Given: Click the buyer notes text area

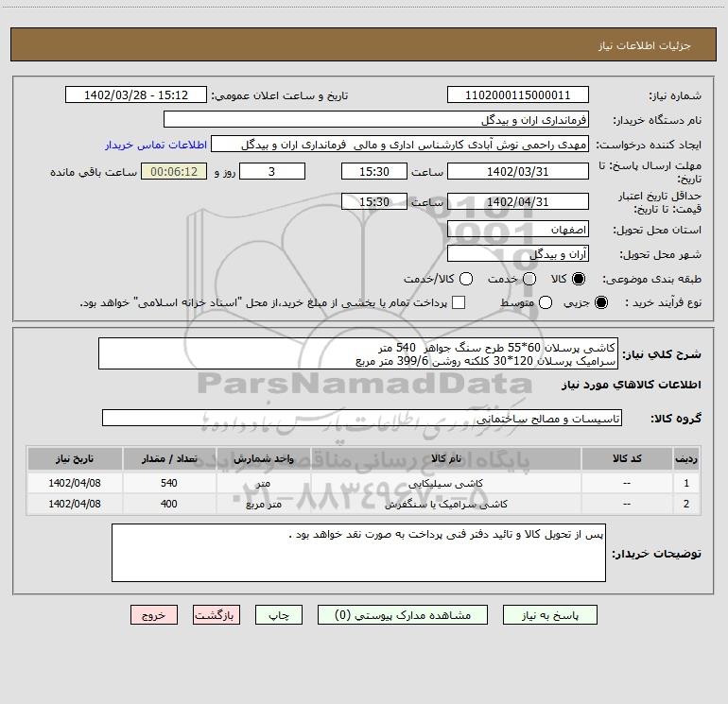Looking at the screenshot, I should 359,553.
